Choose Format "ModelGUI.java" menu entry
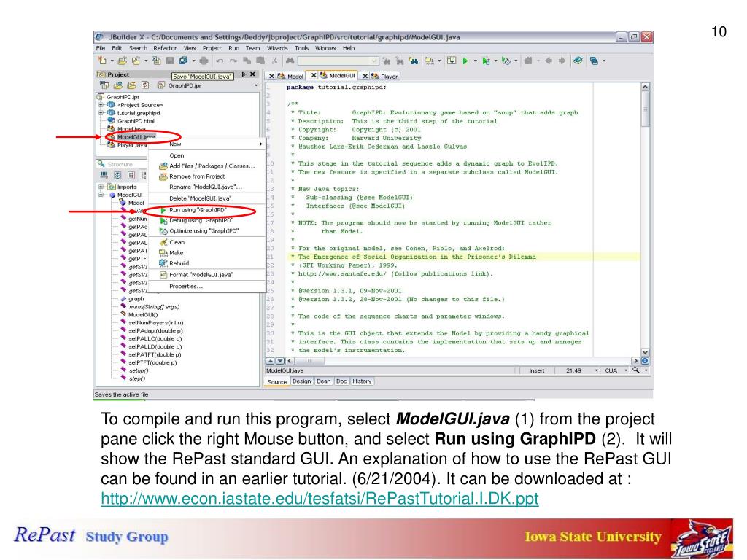 pos(206,275)
